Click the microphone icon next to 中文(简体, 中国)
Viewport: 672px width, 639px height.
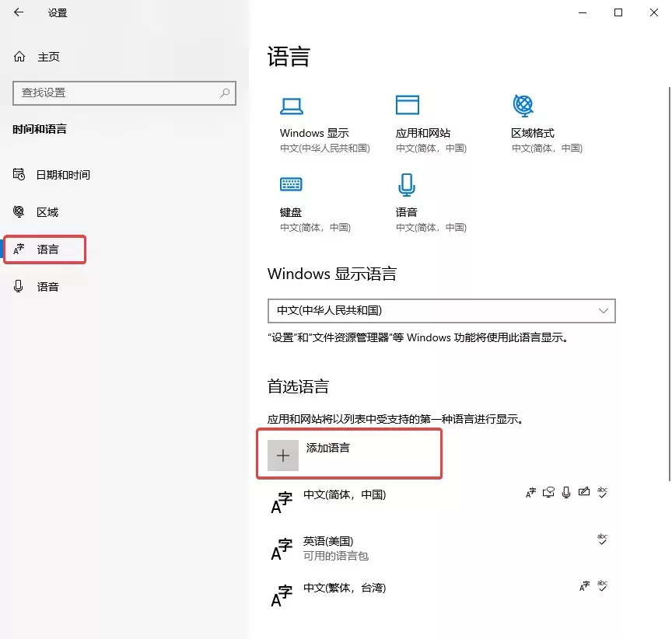tap(565, 491)
